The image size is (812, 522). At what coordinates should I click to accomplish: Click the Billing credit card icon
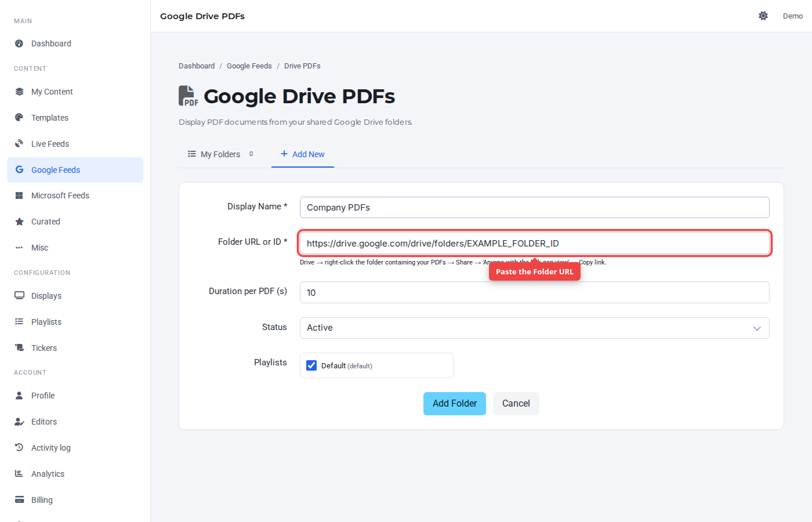click(19, 500)
